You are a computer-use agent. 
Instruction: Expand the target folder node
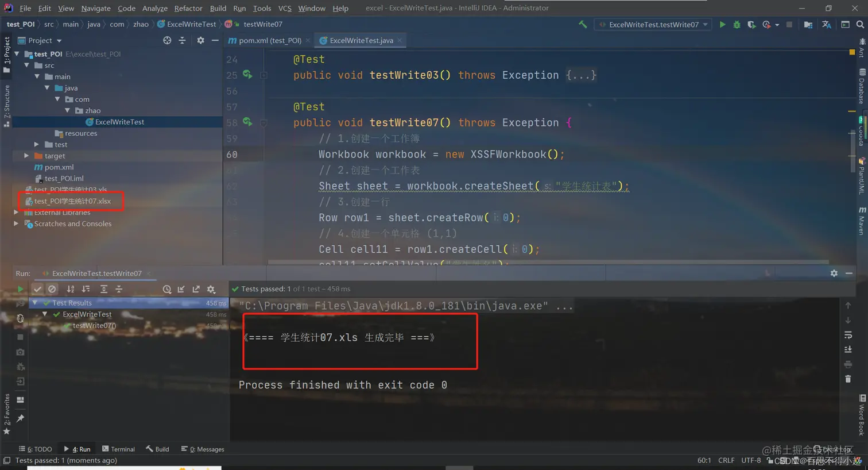pos(26,156)
